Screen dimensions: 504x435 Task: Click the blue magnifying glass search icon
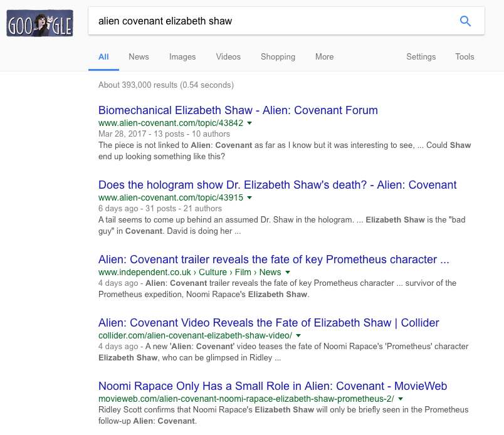click(465, 21)
